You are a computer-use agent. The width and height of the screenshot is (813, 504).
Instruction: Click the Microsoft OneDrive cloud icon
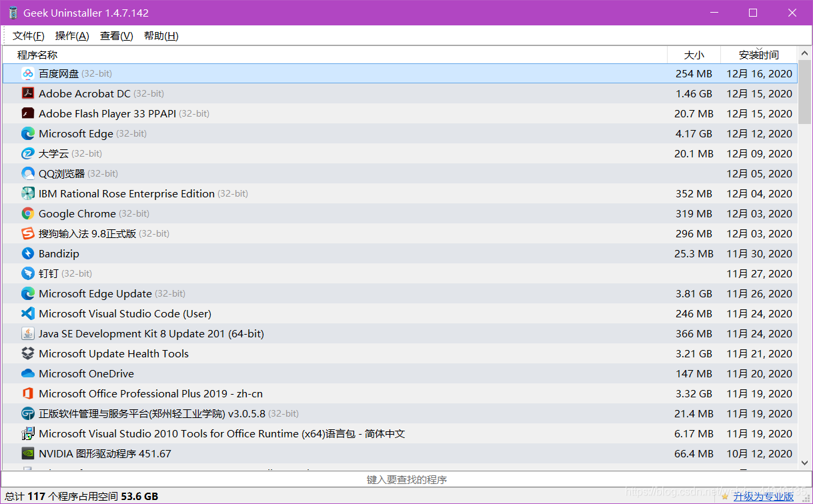28,373
